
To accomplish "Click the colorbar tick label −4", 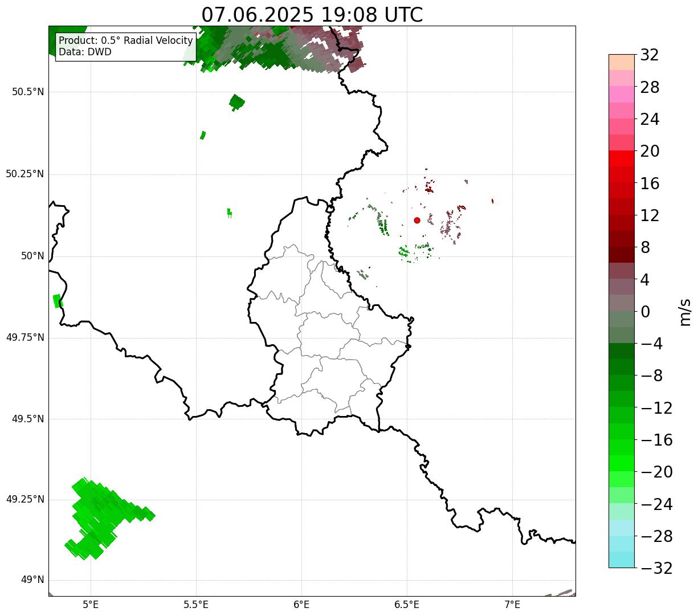I will [x=651, y=344].
